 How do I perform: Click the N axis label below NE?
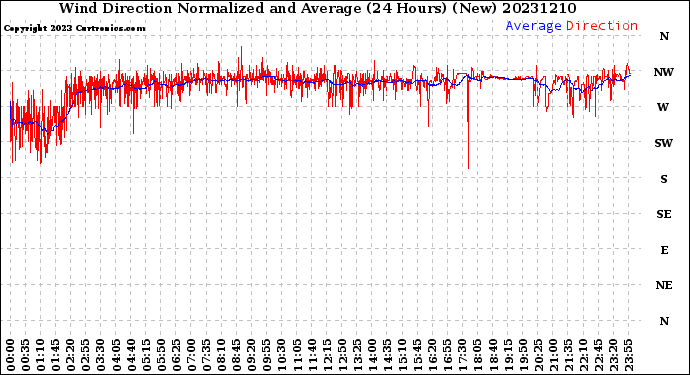click(x=664, y=321)
